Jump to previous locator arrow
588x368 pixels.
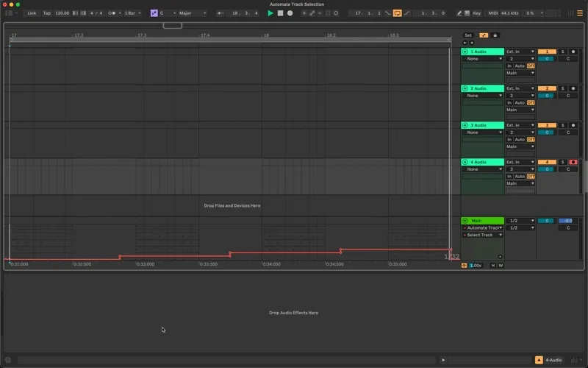point(465,43)
